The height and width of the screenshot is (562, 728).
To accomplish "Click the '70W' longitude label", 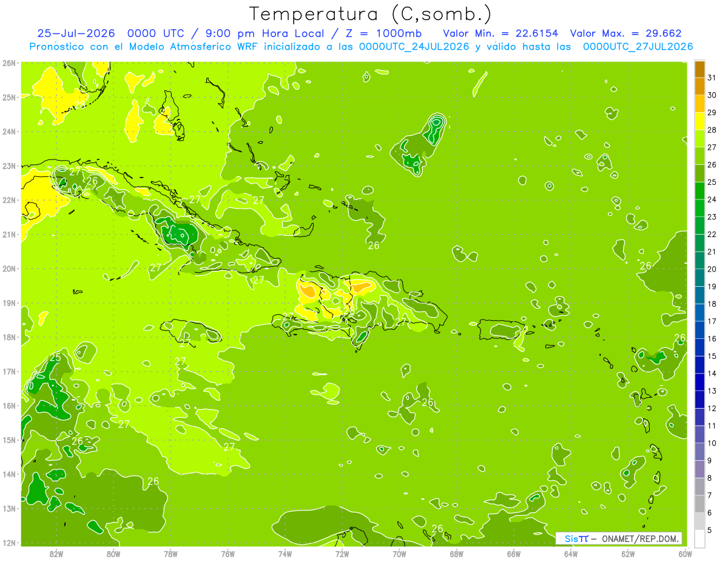I will [399, 554].
